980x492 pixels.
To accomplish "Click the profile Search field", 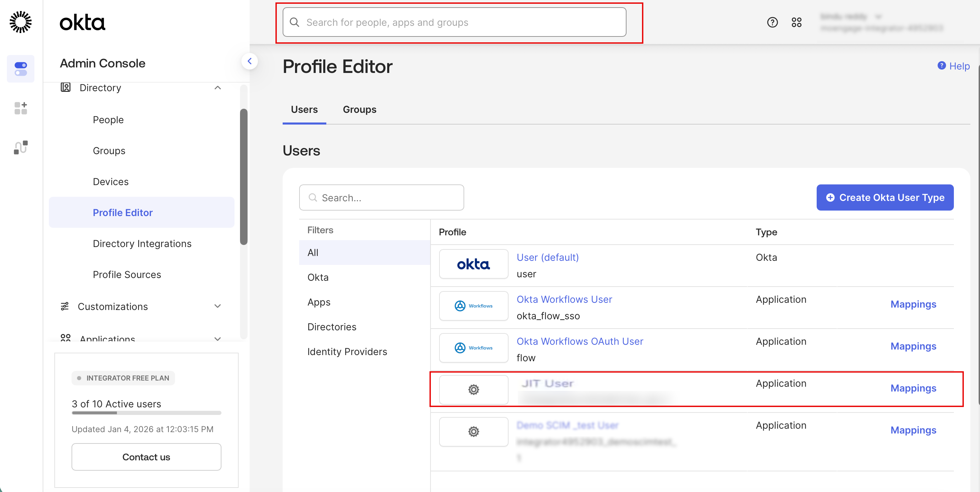I will 381,198.
